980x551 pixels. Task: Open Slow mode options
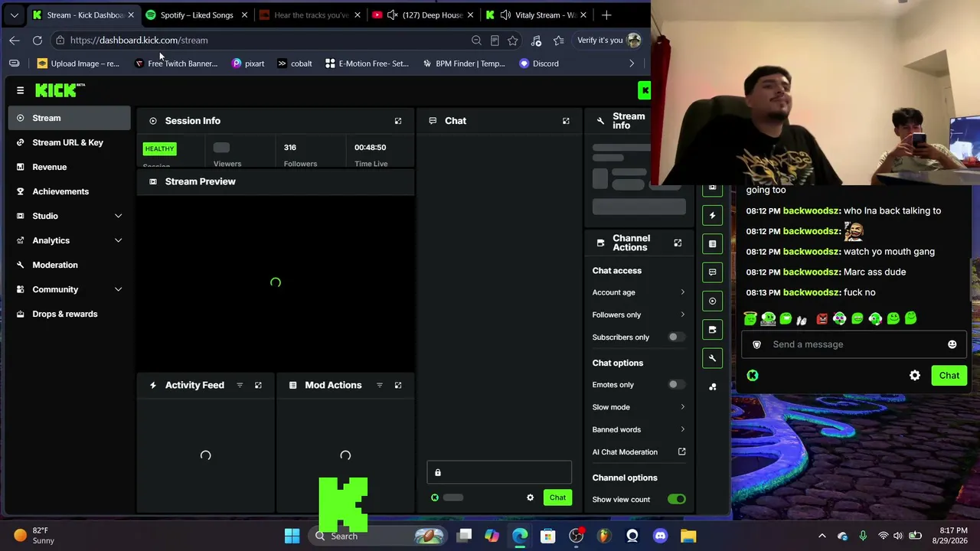639,407
